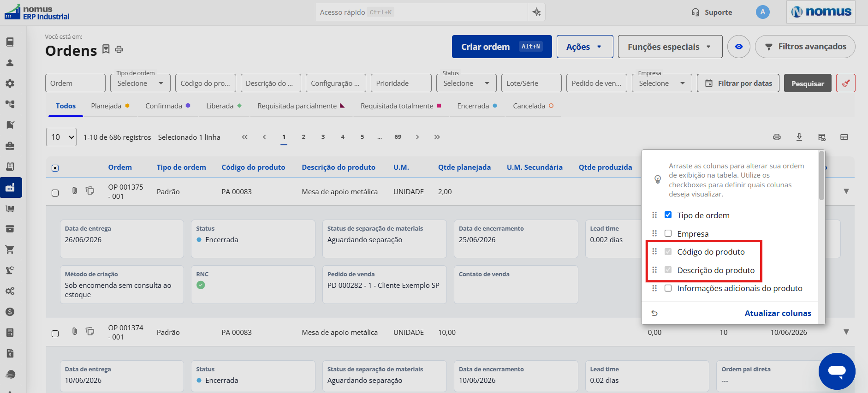Click the Descrição do produto column checkbox
This screenshot has width=868, height=393.
tap(668, 270)
